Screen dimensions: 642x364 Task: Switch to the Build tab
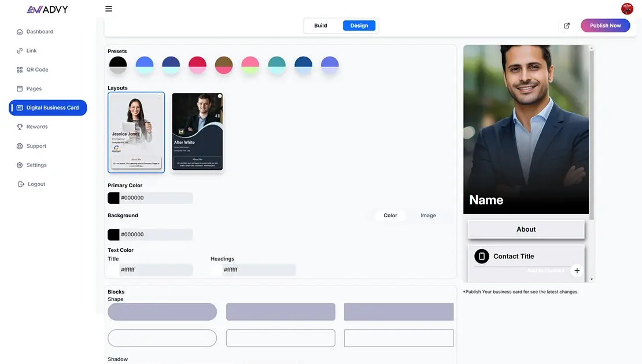[320, 25]
